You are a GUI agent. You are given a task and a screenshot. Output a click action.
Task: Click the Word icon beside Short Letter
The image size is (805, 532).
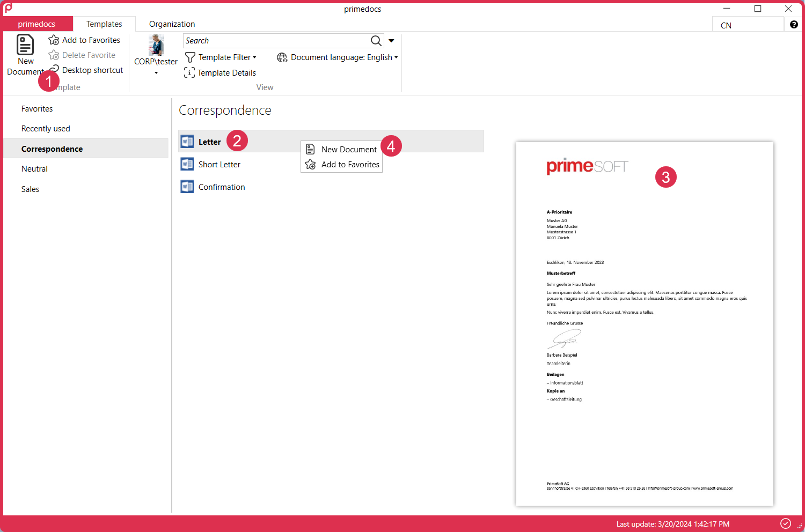coord(187,164)
